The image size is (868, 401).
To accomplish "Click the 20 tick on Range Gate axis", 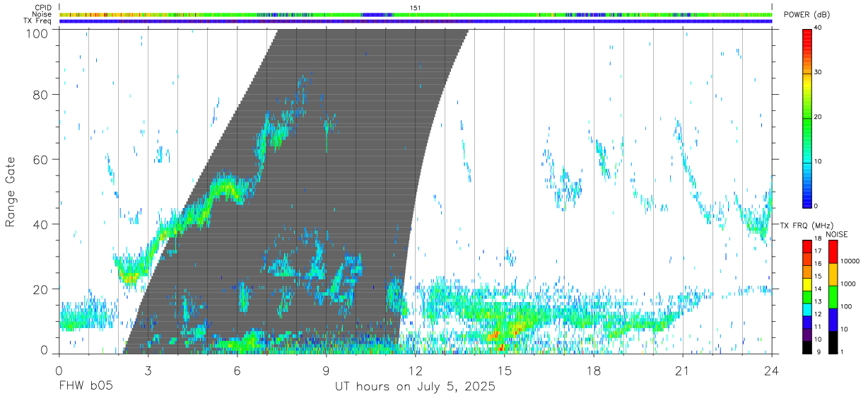I will click(x=41, y=289).
